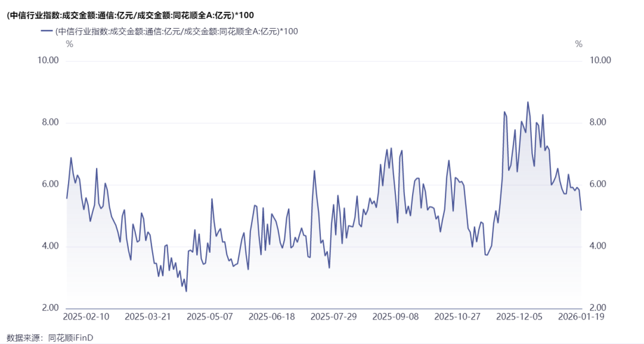Viewport: 644px width, 344px height.
Task: Pick the 2025-05-07 date label
Action: (210, 317)
